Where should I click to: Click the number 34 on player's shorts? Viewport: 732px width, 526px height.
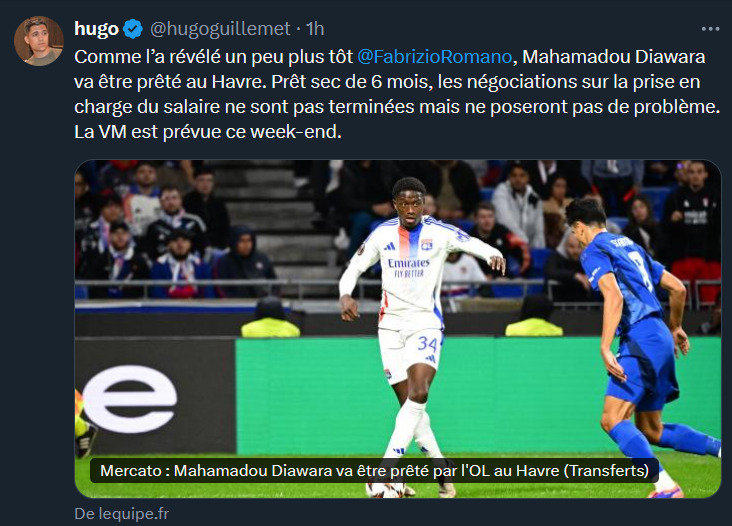pyautogui.click(x=428, y=344)
